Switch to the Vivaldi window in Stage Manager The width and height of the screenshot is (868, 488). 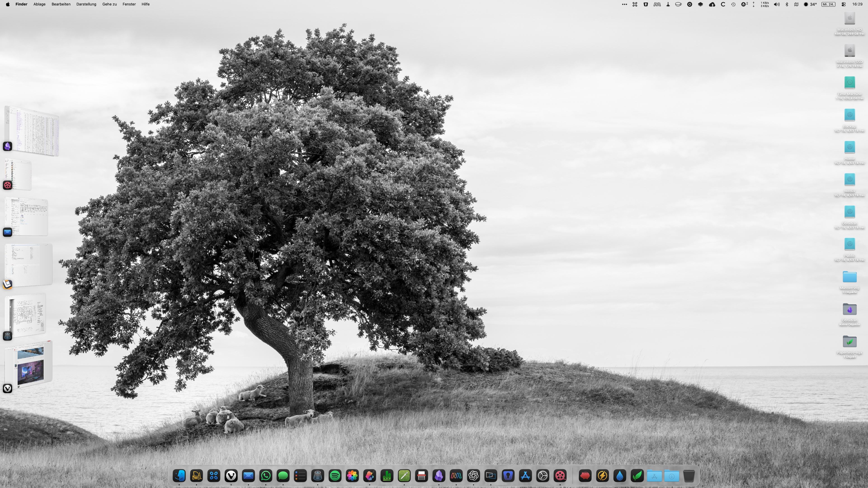pos(29,365)
